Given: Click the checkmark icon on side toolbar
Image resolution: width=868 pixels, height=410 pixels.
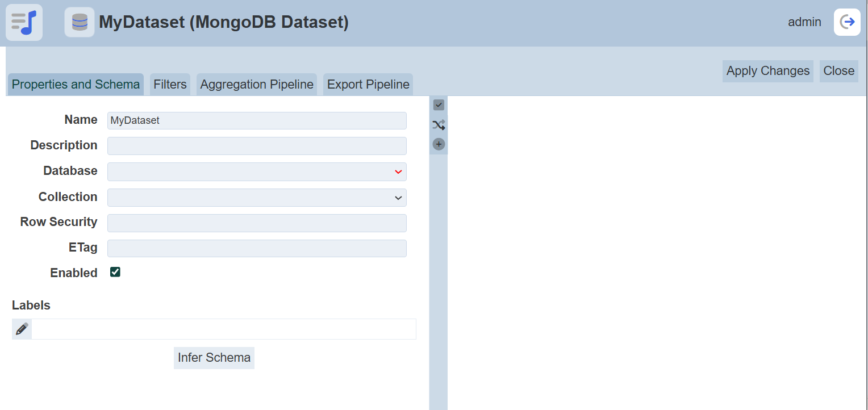Looking at the screenshot, I should click(x=438, y=105).
